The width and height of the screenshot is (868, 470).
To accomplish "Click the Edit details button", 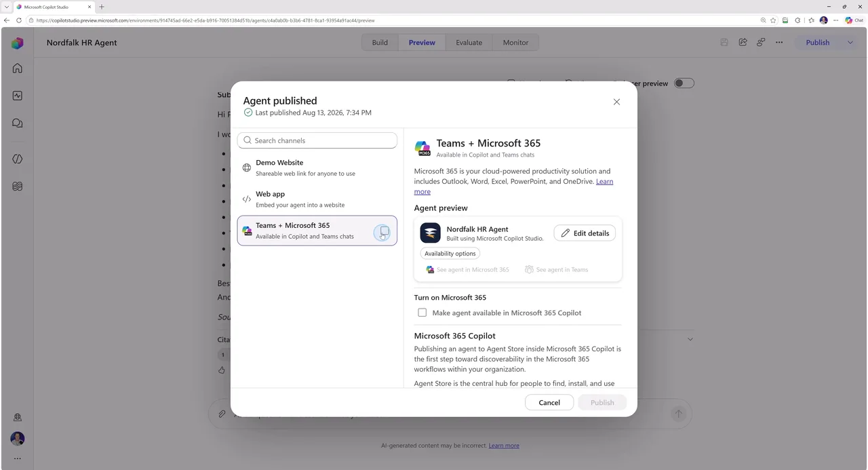I will click(x=585, y=233).
